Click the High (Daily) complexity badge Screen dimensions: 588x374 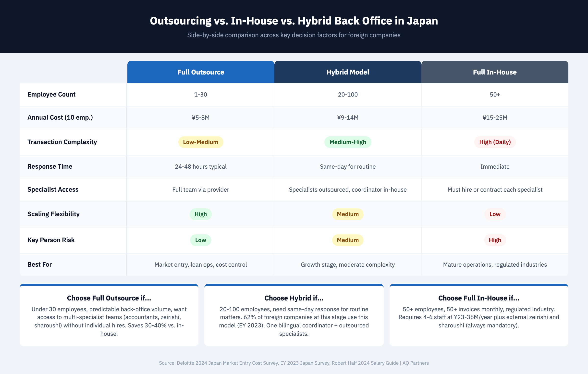point(495,142)
